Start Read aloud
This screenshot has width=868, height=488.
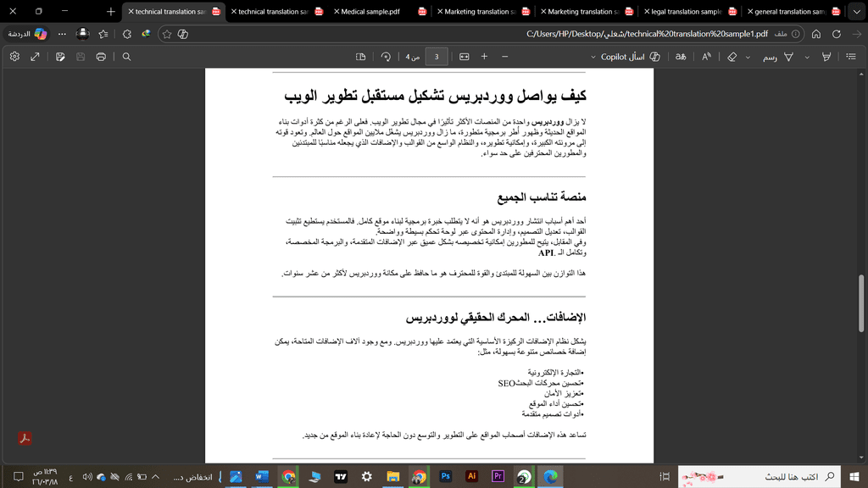[706, 57]
